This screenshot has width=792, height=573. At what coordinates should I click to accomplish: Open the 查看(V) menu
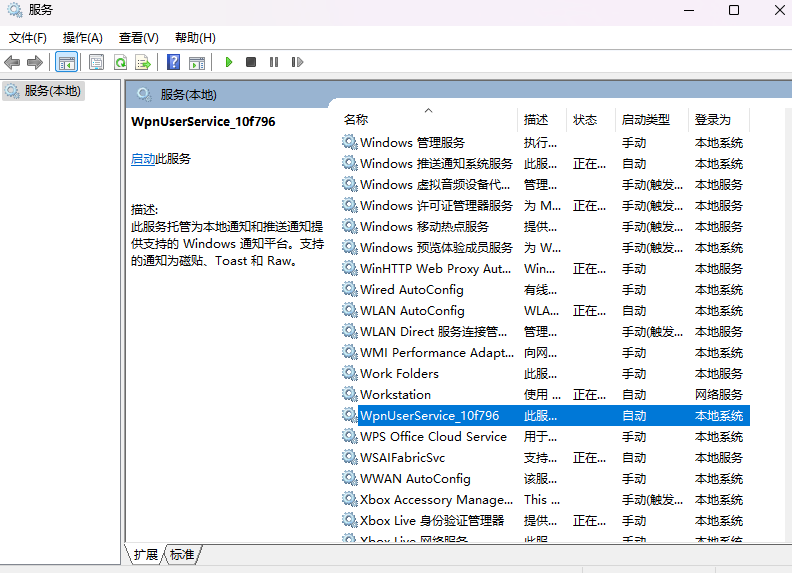click(x=138, y=38)
